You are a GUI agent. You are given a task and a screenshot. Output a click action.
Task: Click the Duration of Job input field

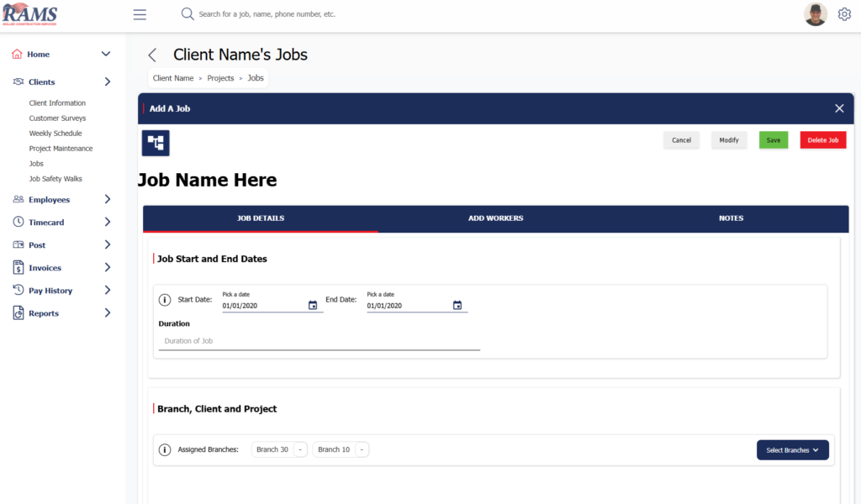[x=319, y=341]
